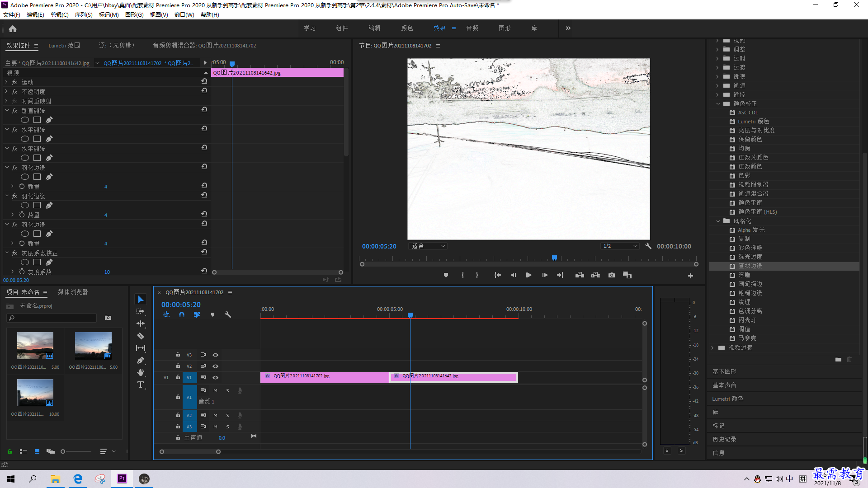
Task: Select the 查找边缘 effect
Action: pos(750,266)
